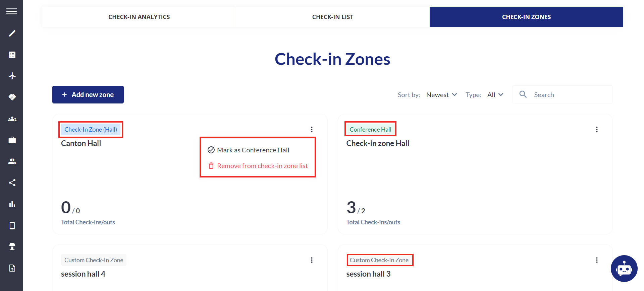644x291 pixels.
Task: Click the Add new zone button
Action: coord(88,94)
